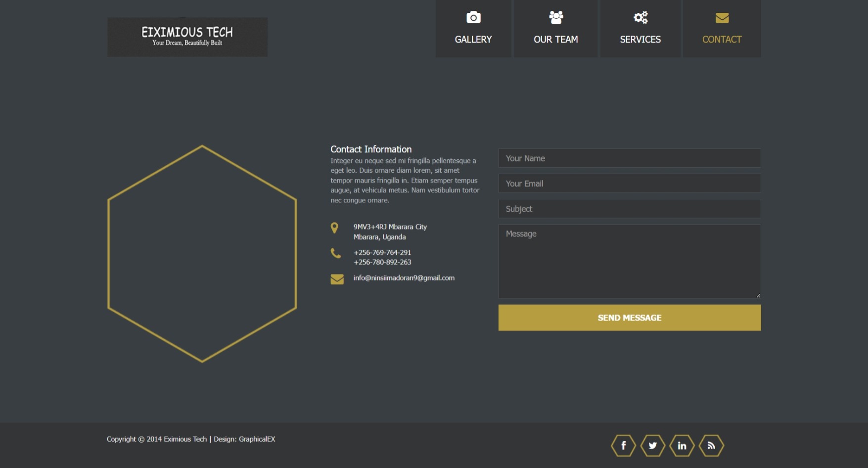
Task: Select the Contact navigation item
Action: 722,39
